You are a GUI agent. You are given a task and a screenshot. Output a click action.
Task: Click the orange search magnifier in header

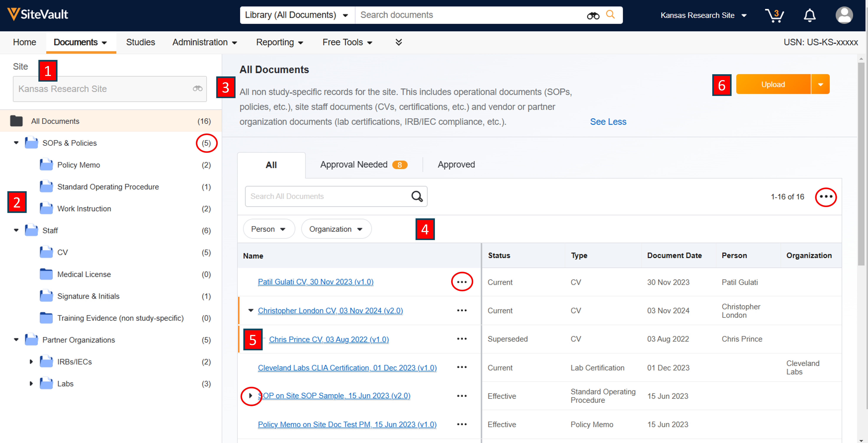point(610,15)
